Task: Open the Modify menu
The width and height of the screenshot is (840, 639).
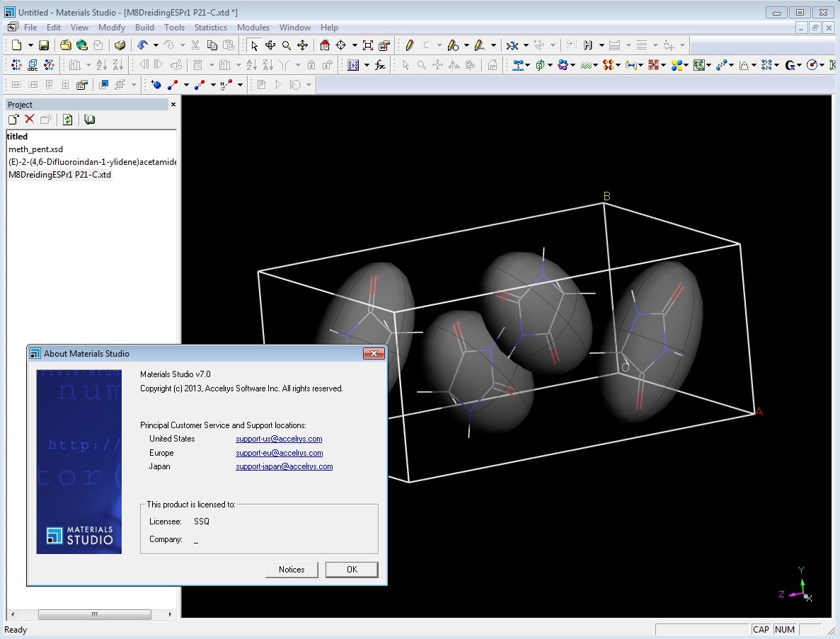Action: click(111, 28)
